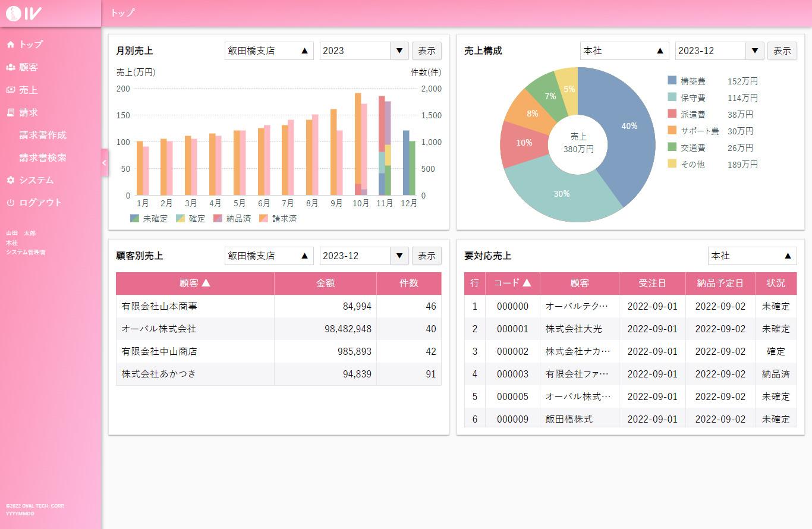Toggle the 未確定 legend item in the monthly chart
Image resolution: width=812 pixels, height=529 pixels.
(149, 219)
